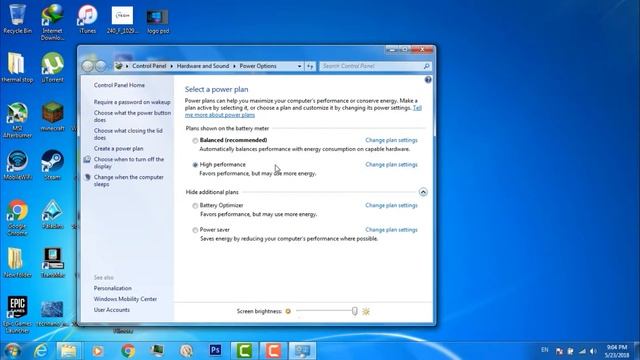Open Photoshop from the taskbar
Image resolution: width=640 pixels, height=360 pixels.
point(216,350)
